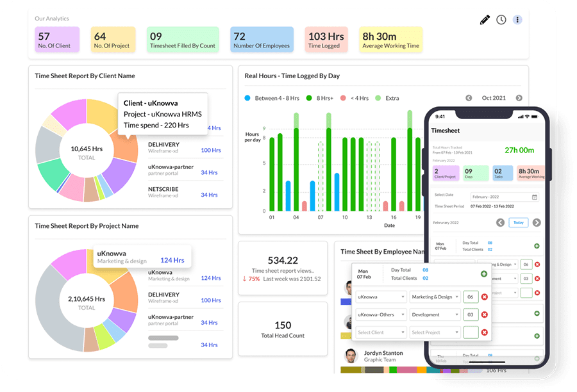This screenshot has width=577, height=392.
Task: Select the No. Of Client card
Action: [57, 40]
